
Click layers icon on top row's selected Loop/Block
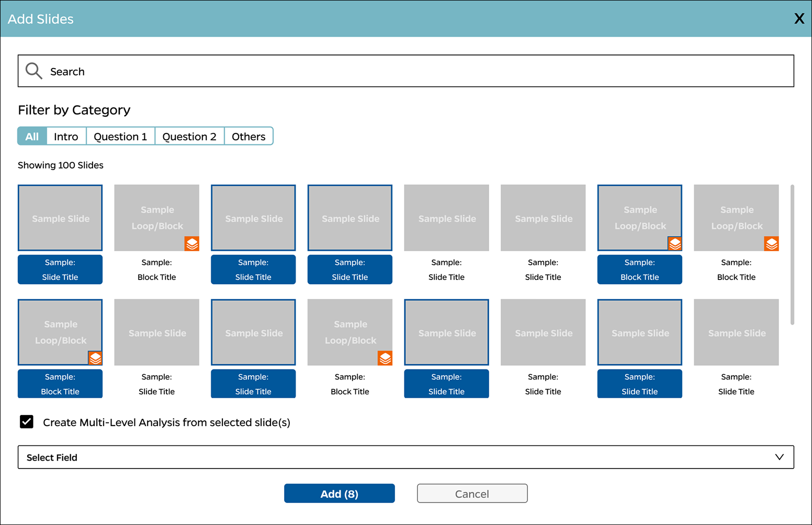[675, 243]
